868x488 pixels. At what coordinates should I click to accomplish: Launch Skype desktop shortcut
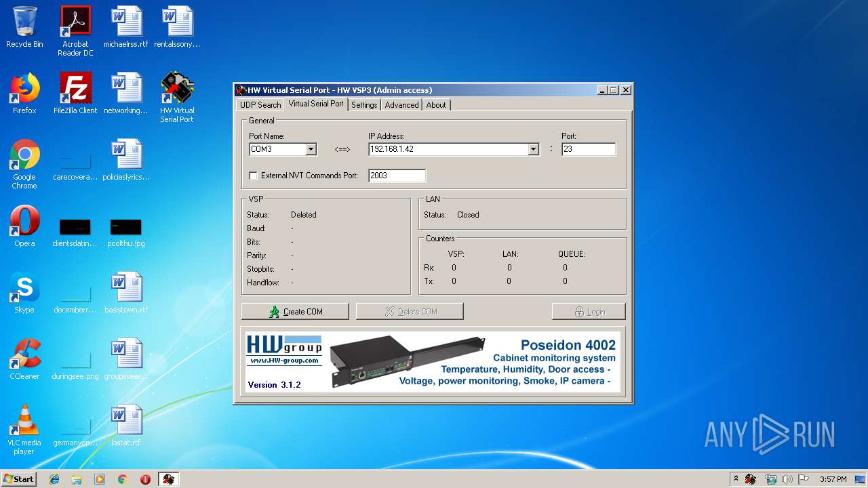coord(24,293)
